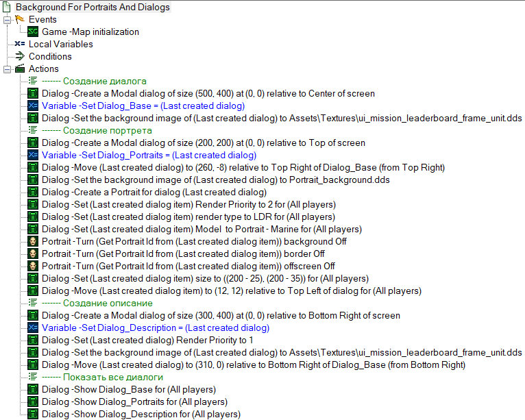The width and height of the screenshot is (525, 420).
Task: Click portrait face icon for offscreen Off
Action: (x=32, y=266)
